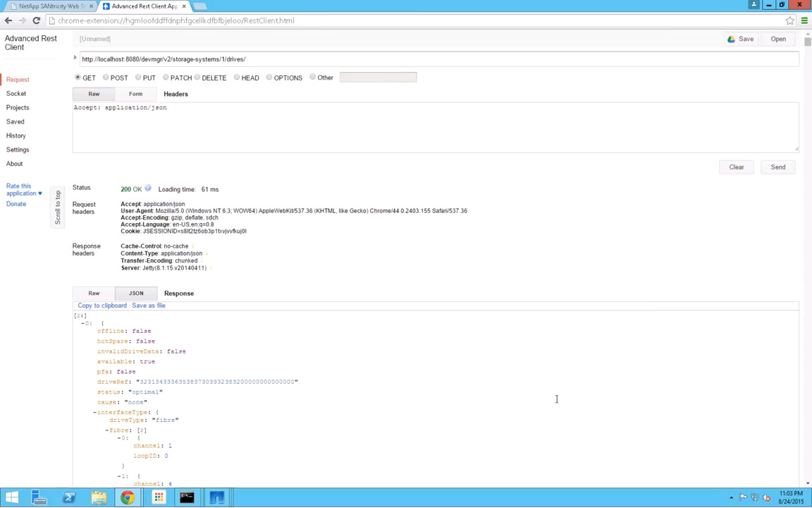Click the status code info icon beside 200 OK

(148, 188)
